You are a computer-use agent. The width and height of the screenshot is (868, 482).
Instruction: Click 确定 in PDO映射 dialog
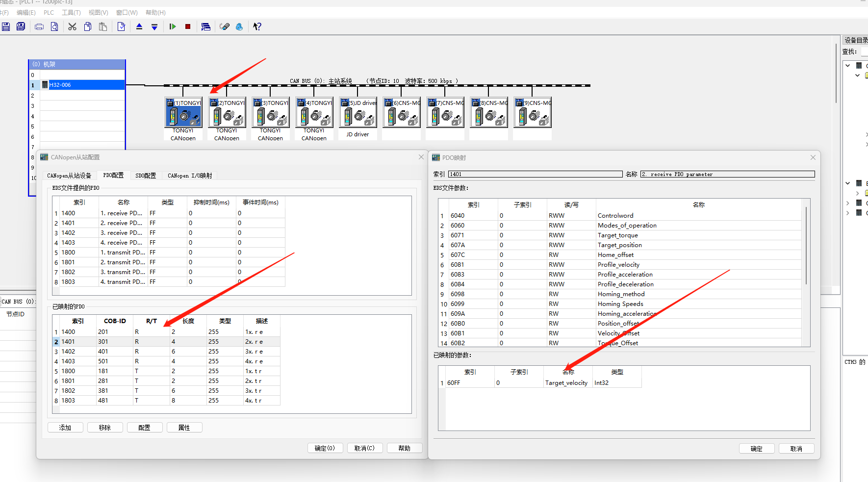click(757, 449)
